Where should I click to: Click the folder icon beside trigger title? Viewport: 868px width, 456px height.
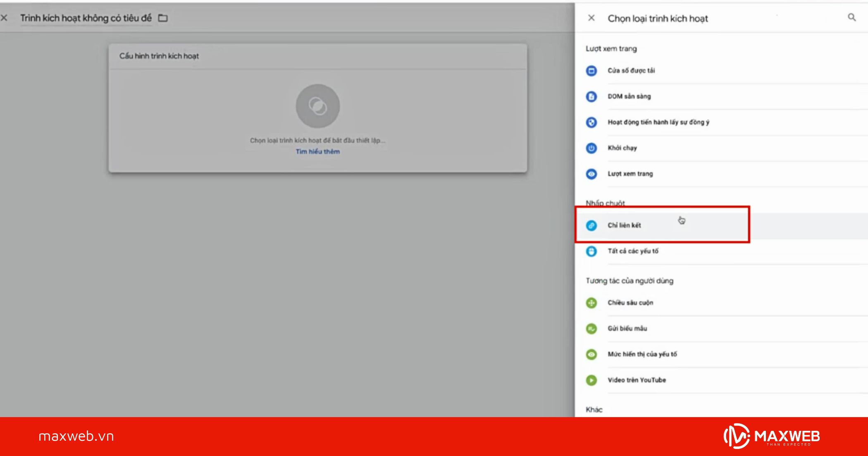click(x=163, y=18)
